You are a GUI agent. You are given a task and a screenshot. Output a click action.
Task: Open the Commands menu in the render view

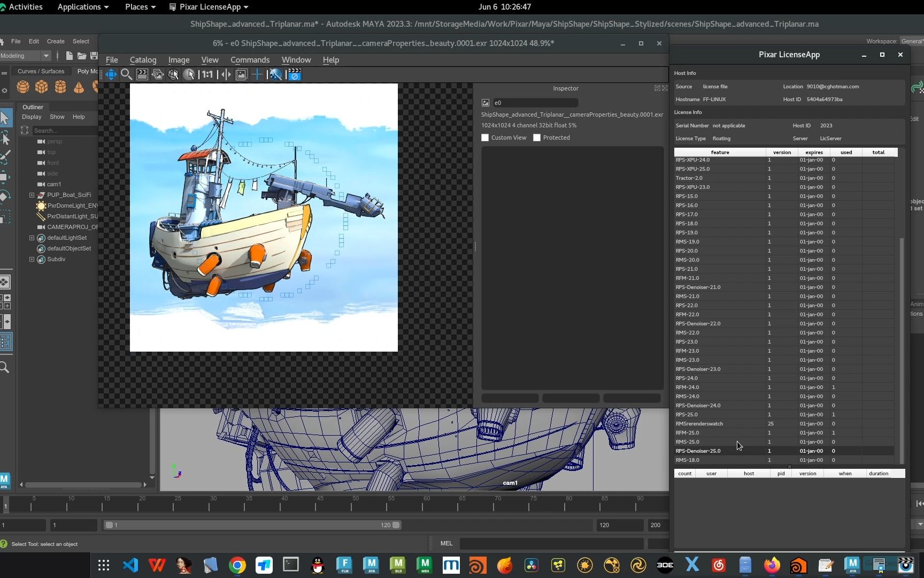click(249, 59)
